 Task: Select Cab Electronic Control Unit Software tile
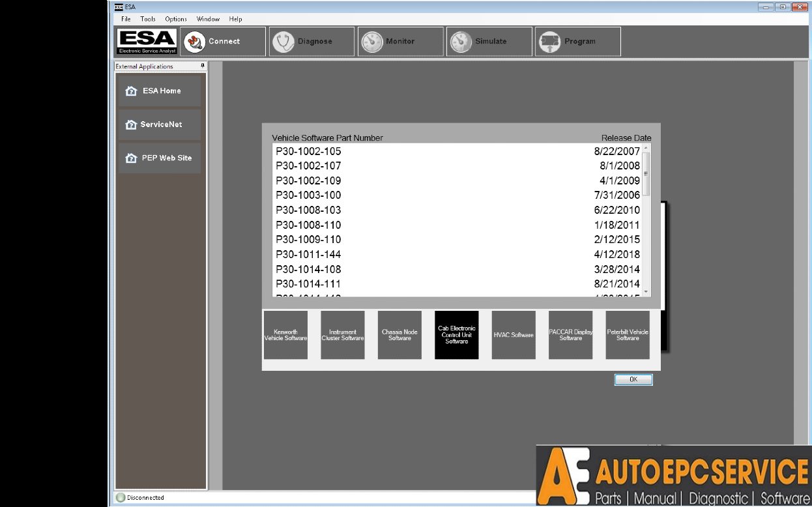click(x=457, y=335)
